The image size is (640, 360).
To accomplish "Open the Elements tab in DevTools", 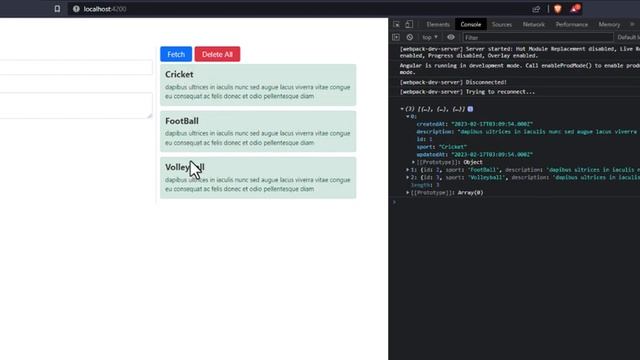I will [438, 24].
